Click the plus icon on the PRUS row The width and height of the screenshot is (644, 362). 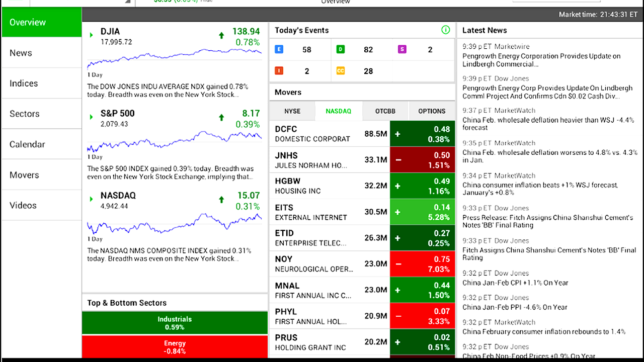(397, 342)
